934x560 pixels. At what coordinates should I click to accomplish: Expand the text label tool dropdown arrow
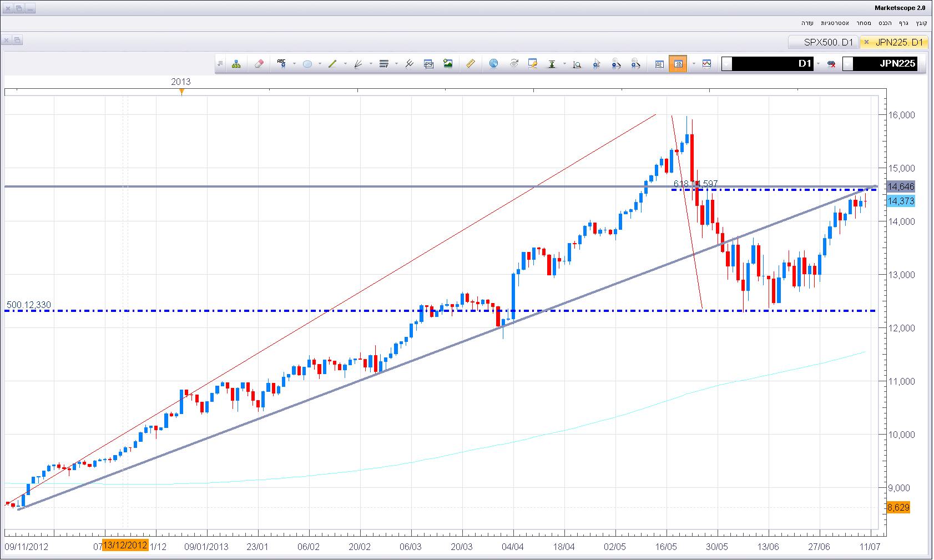tap(294, 64)
